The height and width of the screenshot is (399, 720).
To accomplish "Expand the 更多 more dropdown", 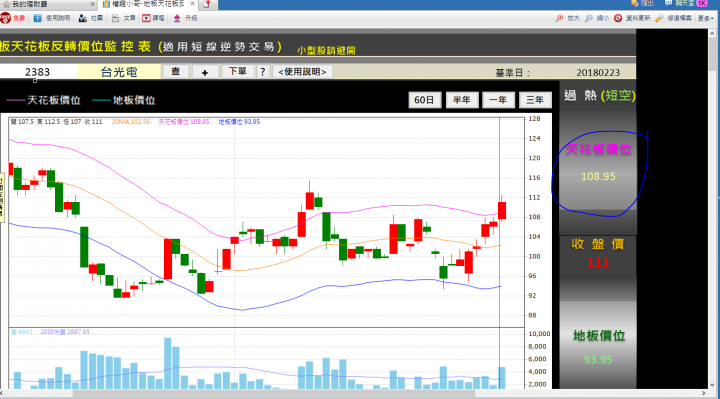I will pyautogui.click(x=706, y=18).
